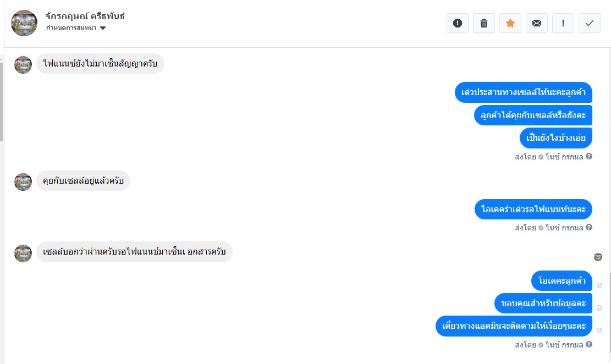The image size is (611, 364).
Task: Click sender avatar beside คุยกับเซลล์อยู่แล้วครับ
Action: (x=23, y=182)
